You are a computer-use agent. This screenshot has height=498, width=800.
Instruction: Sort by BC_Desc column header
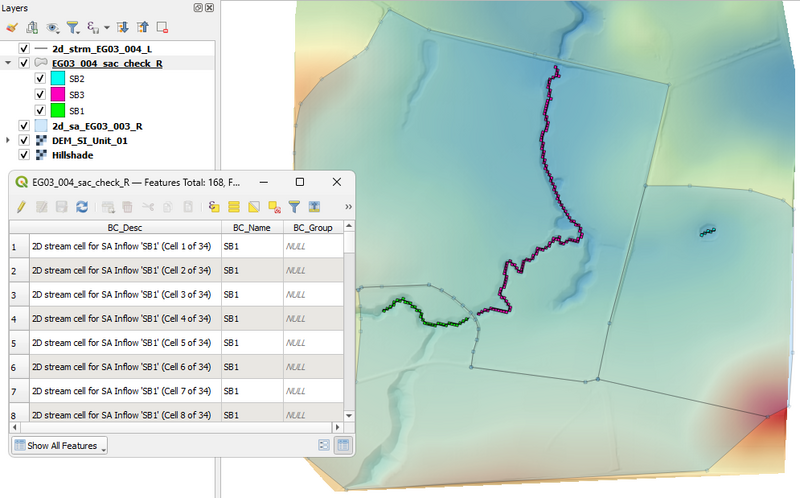tap(124, 228)
